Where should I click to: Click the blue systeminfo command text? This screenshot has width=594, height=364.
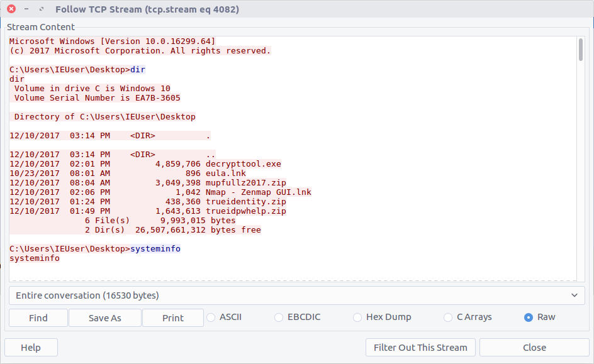coord(155,249)
